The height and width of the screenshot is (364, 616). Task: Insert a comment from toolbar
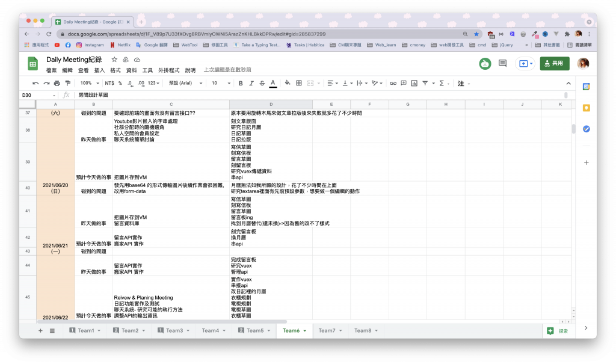point(404,84)
